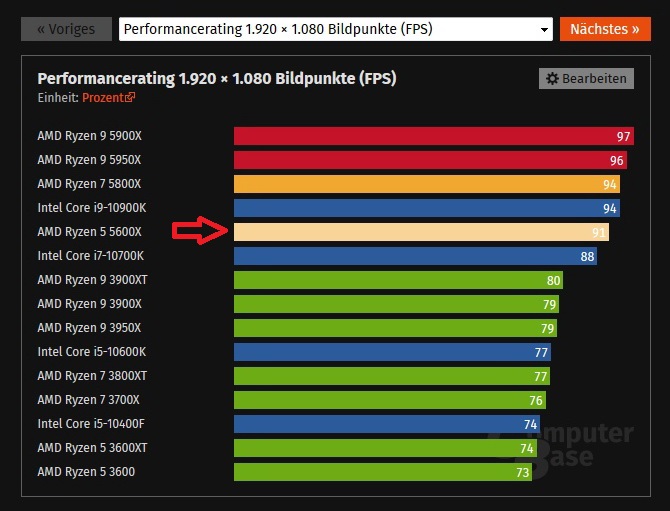Open Bearbeiten chart settings
Screen dimensions: 670x511
click(x=586, y=79)
